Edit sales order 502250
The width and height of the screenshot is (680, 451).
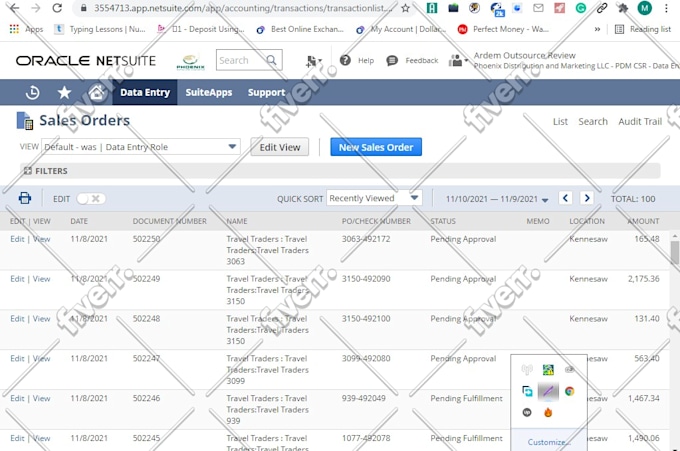tap(17, 239)
